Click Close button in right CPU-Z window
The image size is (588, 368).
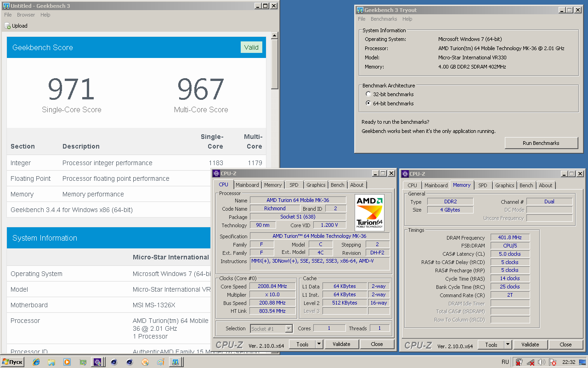click(565, 345)
